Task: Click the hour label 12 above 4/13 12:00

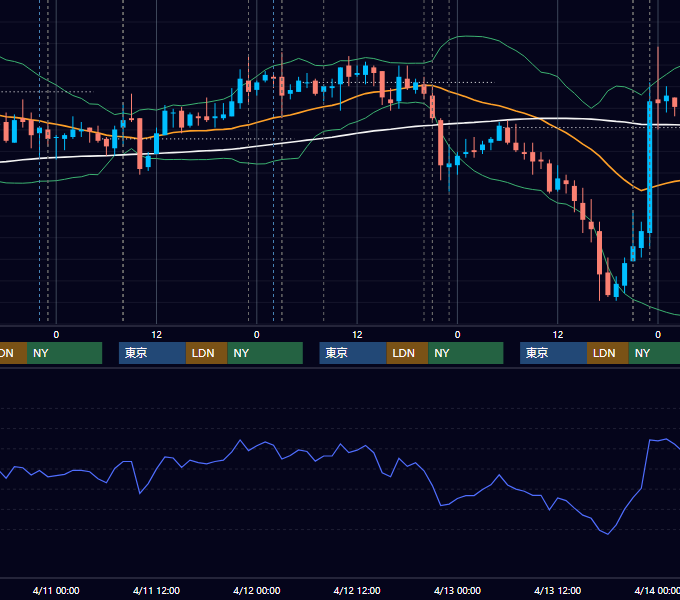Action: (x=558, y=335)
